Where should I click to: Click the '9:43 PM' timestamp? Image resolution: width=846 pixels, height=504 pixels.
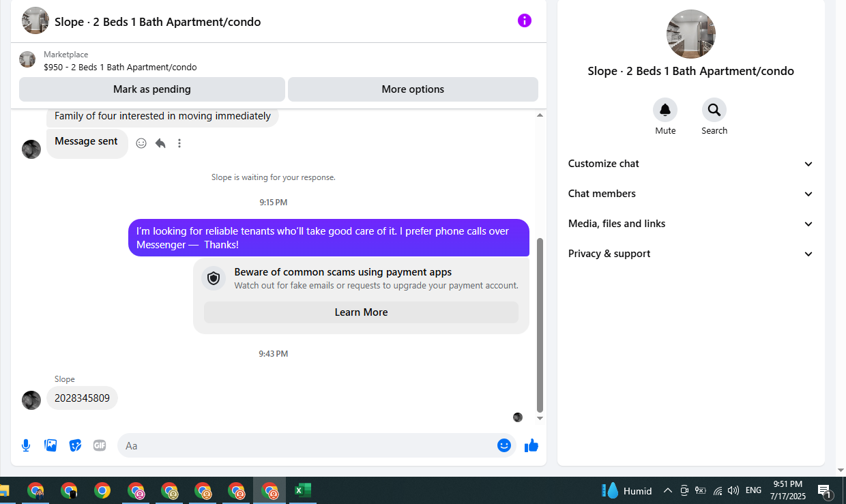click(x=274, y=354)
